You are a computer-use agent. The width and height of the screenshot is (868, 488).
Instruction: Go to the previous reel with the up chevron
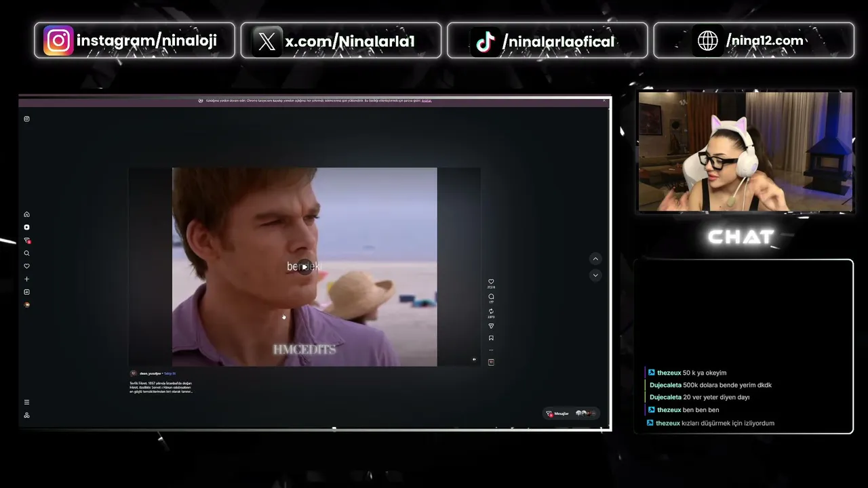(x=595, y=259)
